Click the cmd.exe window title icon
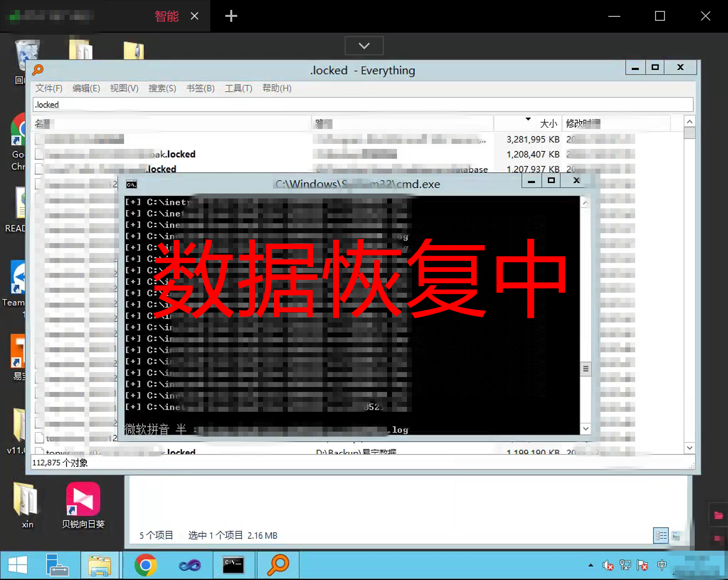728x580 pixels. (x=132, y=185)
